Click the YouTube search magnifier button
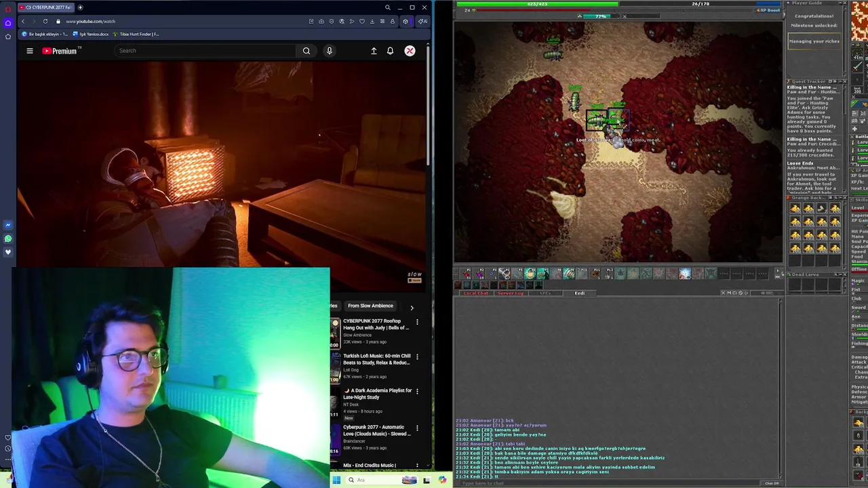This screenshot has height=488, width=868. coord(307,51)
